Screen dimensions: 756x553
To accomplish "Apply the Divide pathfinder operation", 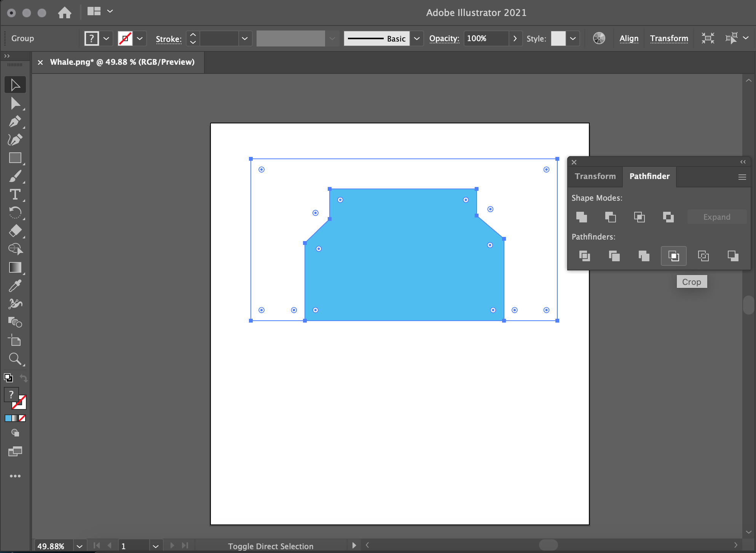I will tap(584, 256).
